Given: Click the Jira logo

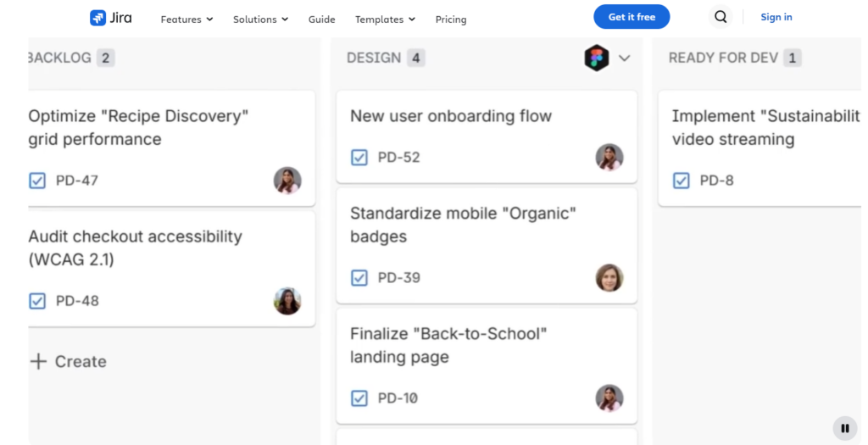Looking at the screenshot, I should coord(111,18).
